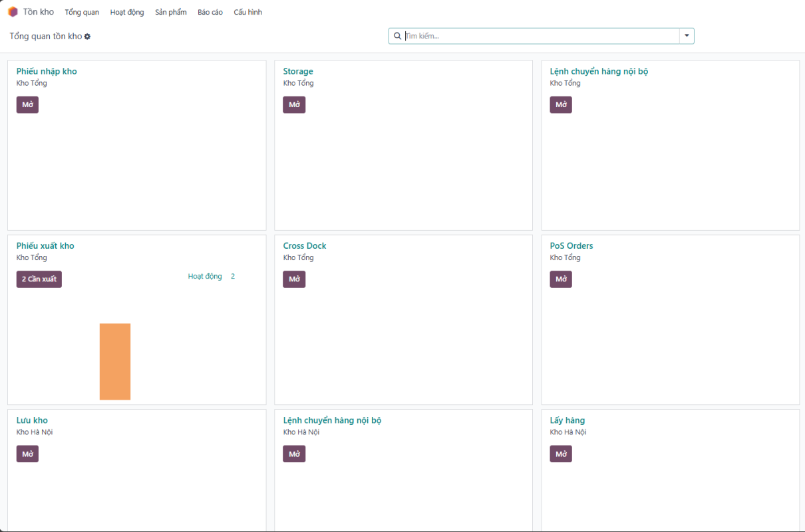Open the Cấu hình menu
805x532 pixels.
click(247, 12)
